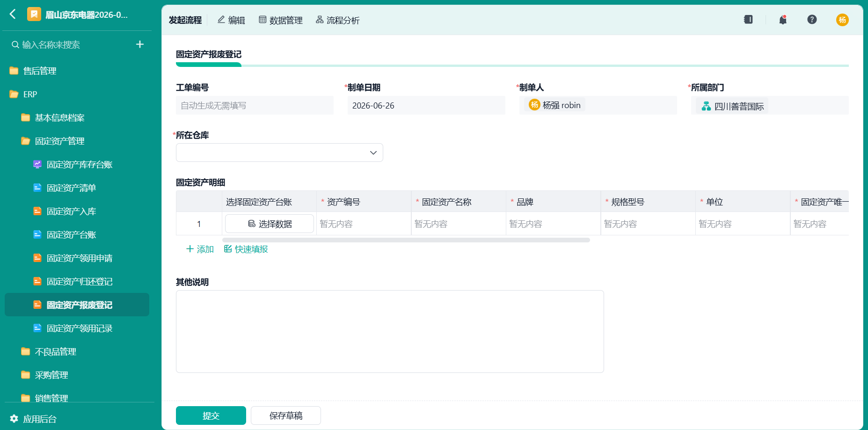Click the orange app logo icon

pyautogui.click(x=34, y=15)
